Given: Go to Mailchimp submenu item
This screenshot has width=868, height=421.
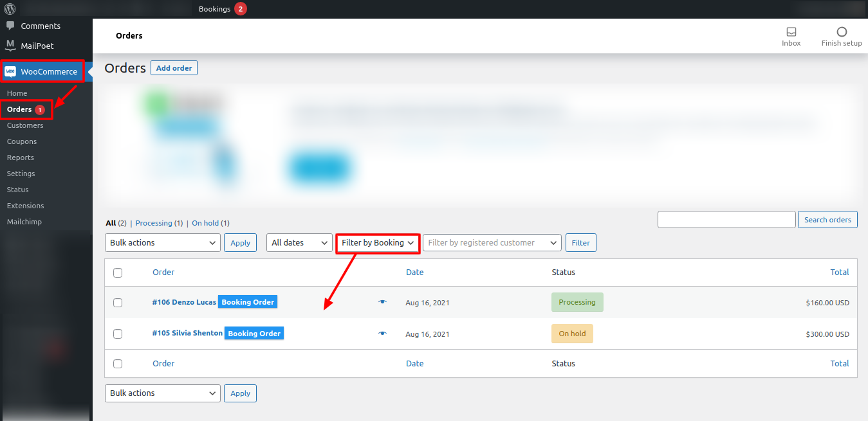Looking at the screenshot, I should pyautogui.click(x=24, y=222).
